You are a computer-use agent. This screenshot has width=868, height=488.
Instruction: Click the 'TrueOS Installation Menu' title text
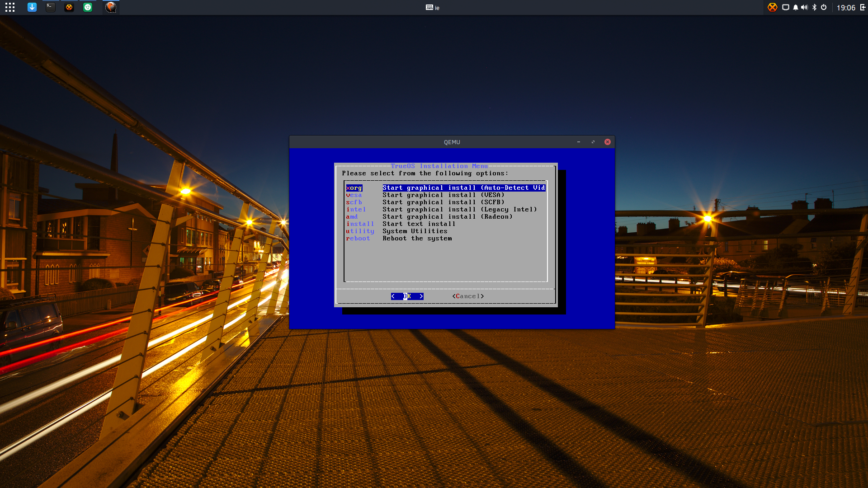(439, 166)
